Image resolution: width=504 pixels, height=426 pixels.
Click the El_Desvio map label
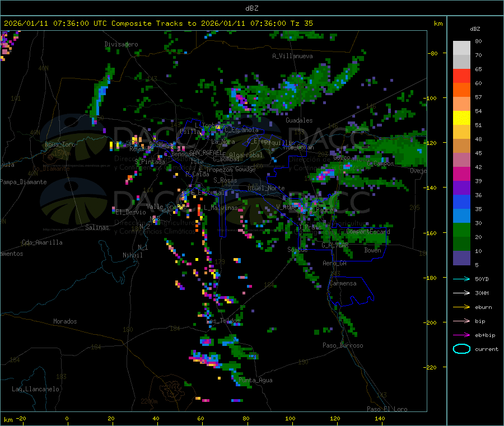point(131,212)
